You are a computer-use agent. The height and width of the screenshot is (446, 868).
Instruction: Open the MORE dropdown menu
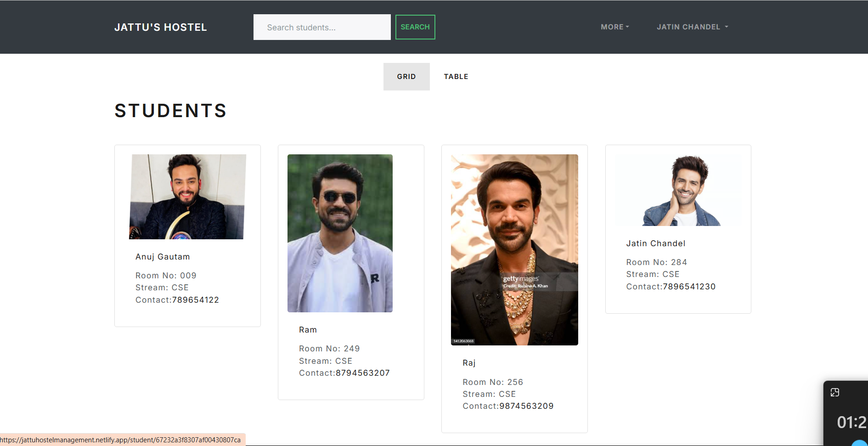(614, 27)
